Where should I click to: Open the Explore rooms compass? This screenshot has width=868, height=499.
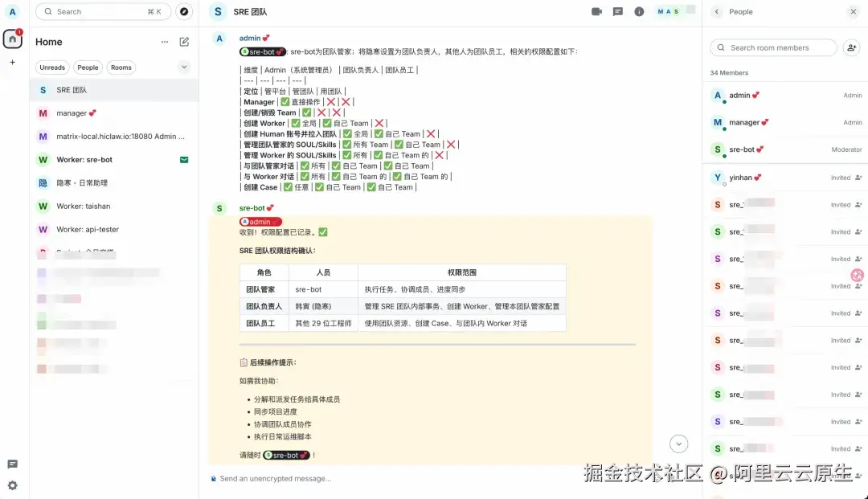coord(185,11)
